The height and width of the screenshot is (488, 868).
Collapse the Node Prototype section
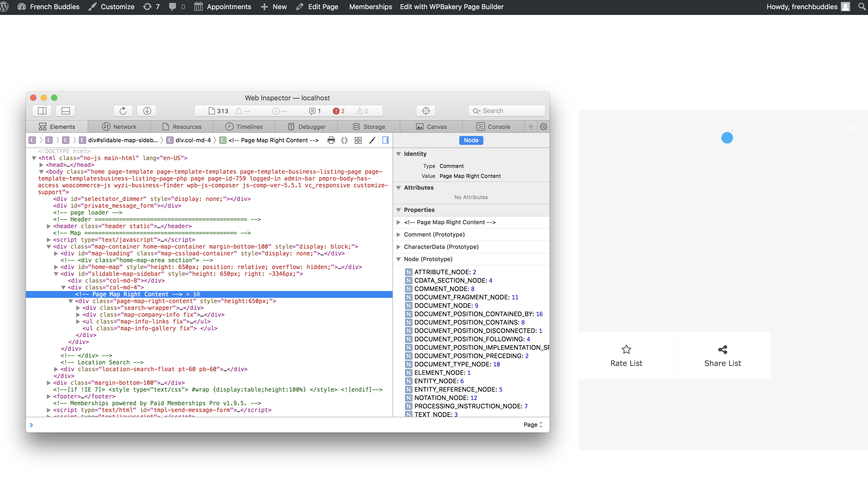coord(399,259)
